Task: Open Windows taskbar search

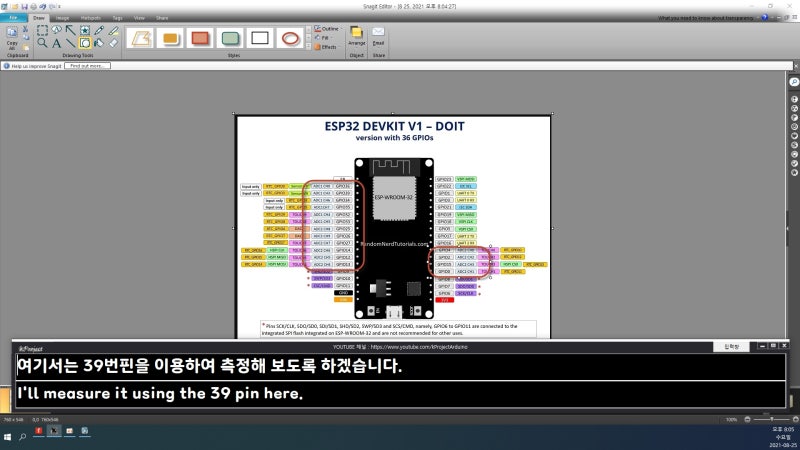Action: 22,437
